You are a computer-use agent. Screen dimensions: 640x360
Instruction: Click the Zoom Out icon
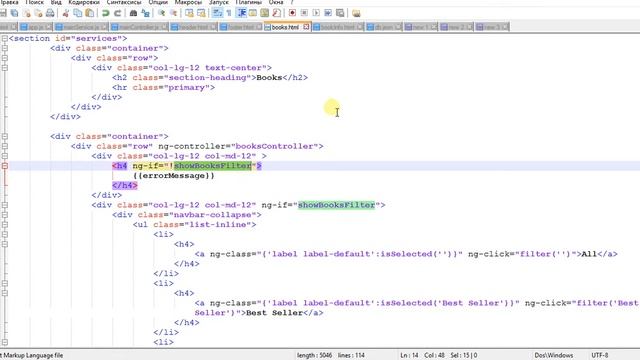[173, 13]
